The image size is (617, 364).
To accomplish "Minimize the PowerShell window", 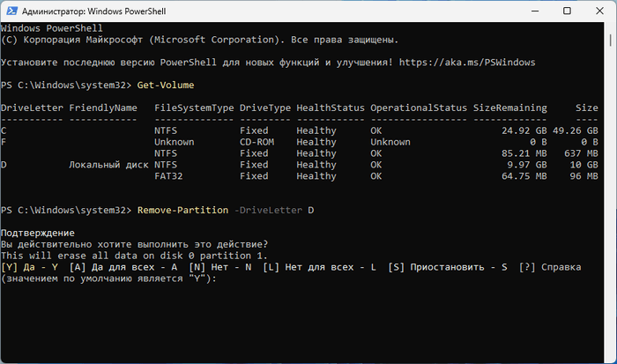I will [525, 11].
